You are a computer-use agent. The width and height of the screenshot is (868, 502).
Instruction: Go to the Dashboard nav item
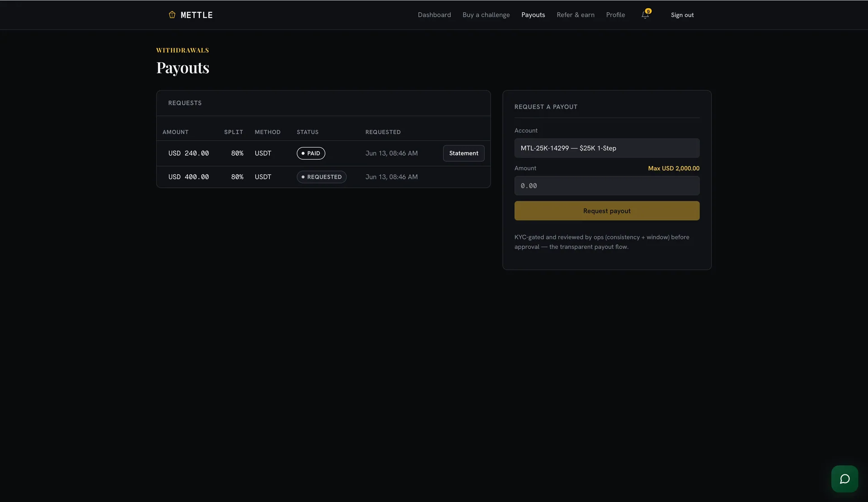[x=434, y=15]
